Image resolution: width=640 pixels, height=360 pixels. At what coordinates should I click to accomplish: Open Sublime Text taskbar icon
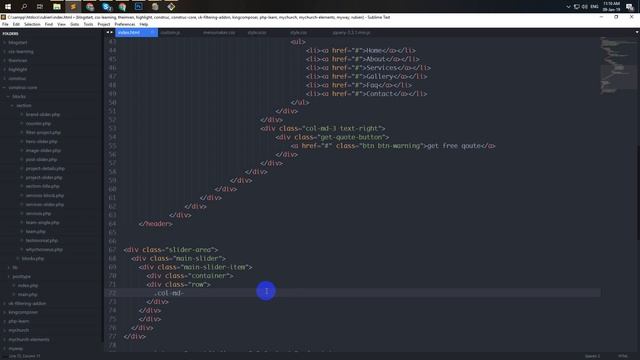click(73, 6)
